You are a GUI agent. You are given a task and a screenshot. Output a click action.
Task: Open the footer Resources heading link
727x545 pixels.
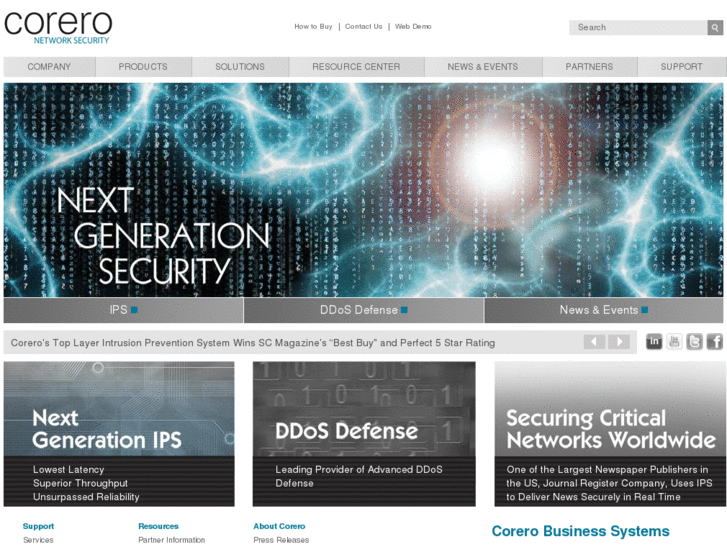pyautogui.click(x=158, y=526)
